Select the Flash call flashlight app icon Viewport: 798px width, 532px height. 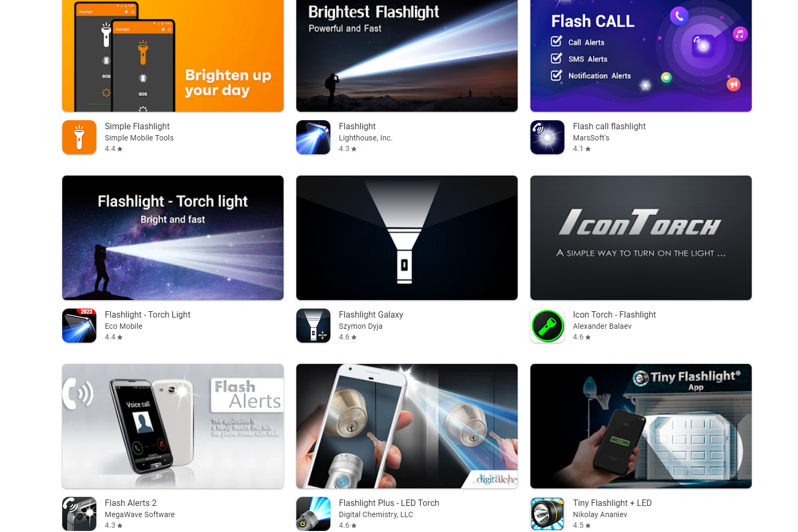pyautogui.click(x=547, y=137)
